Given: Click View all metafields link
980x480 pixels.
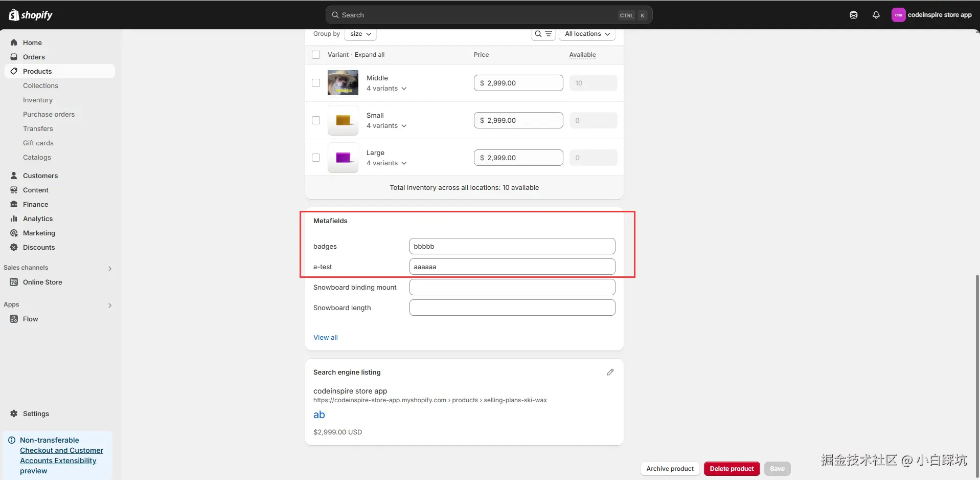Looking at the screenshot, I should 326,338.
